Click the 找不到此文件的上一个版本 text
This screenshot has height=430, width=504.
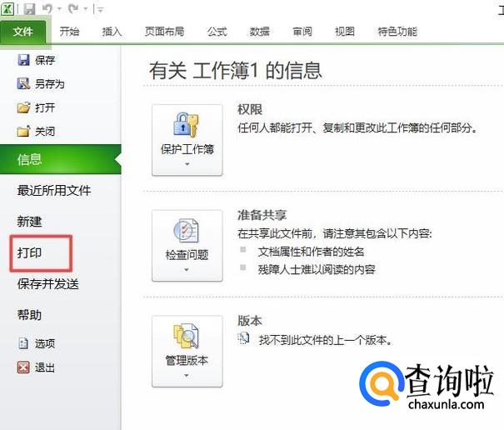tap(325, 340)
